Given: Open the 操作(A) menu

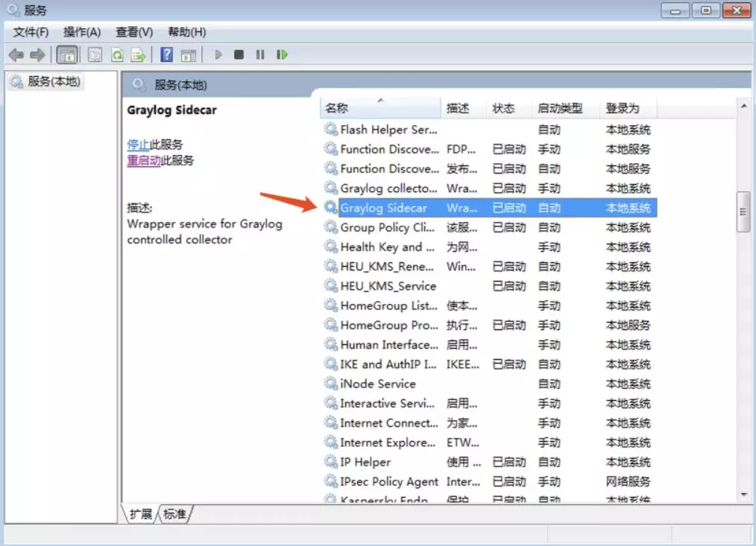Looking at the screenshot, I should [81, 31].
